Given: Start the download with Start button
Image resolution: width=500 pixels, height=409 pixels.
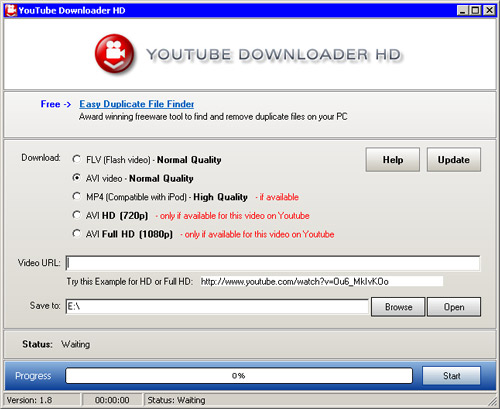Looking at the screenshot, I should [x=452, y=376].
